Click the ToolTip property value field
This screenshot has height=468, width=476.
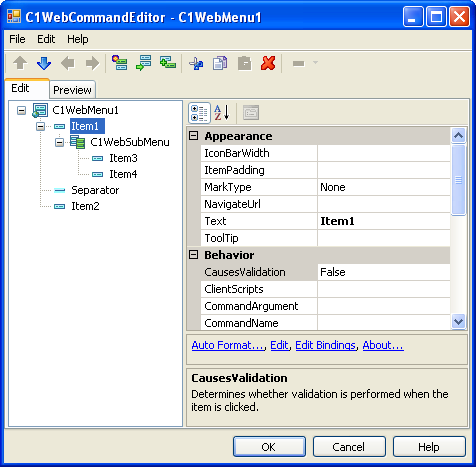point(384,238)
